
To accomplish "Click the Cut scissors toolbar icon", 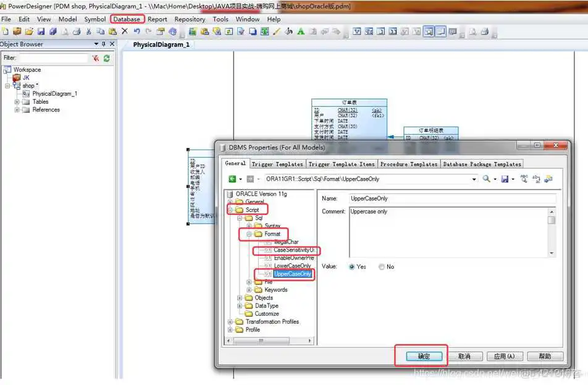I will click(89, 32).
